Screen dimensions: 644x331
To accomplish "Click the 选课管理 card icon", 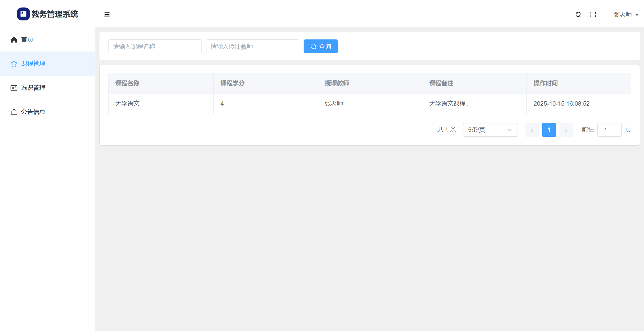I will (14, 88).
